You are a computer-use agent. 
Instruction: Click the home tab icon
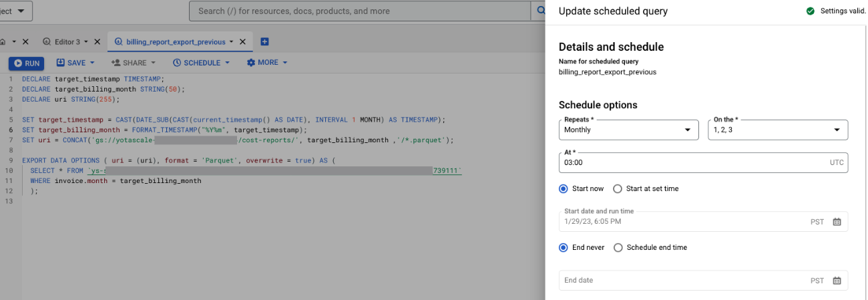point(3,41)
